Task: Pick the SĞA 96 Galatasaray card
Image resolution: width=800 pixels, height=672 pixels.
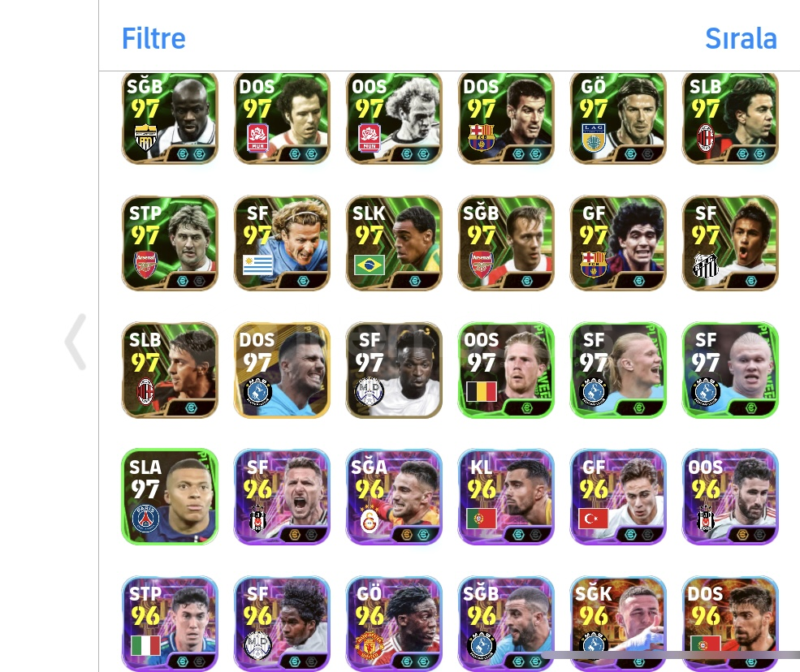Action: pos(394,497)
